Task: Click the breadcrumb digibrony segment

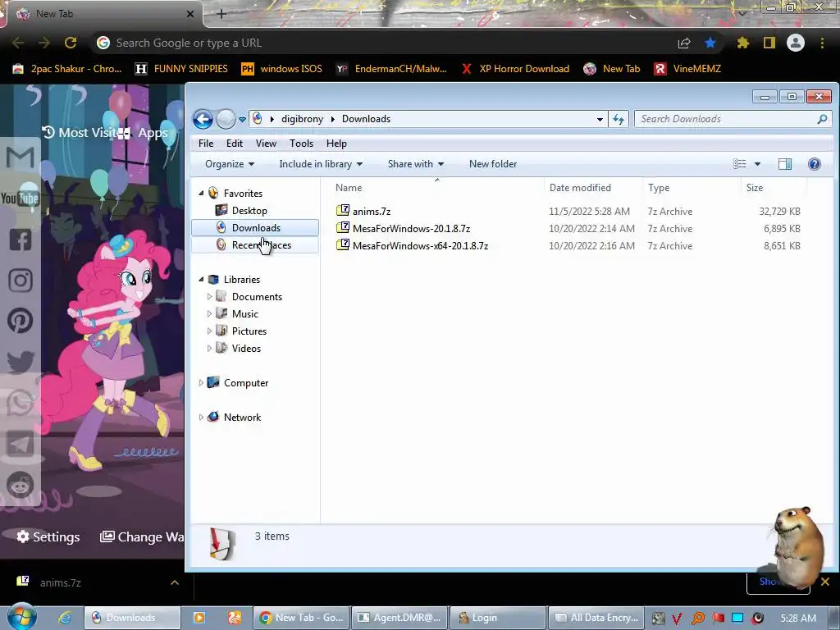Action: [x=302, y=119]
